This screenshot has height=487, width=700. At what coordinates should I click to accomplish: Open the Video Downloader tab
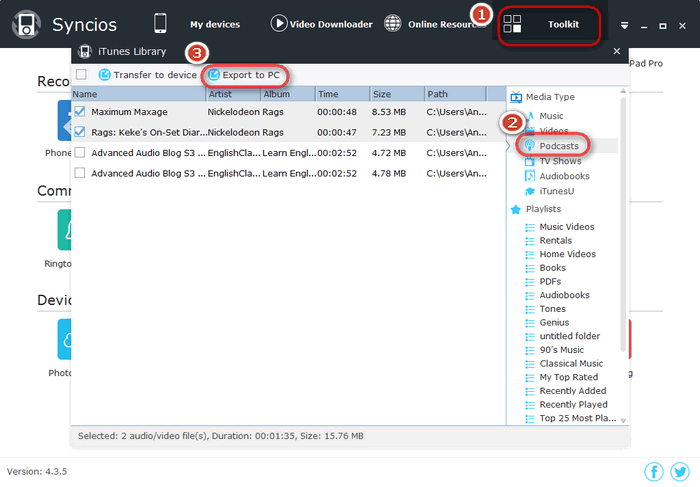point(331,25)
